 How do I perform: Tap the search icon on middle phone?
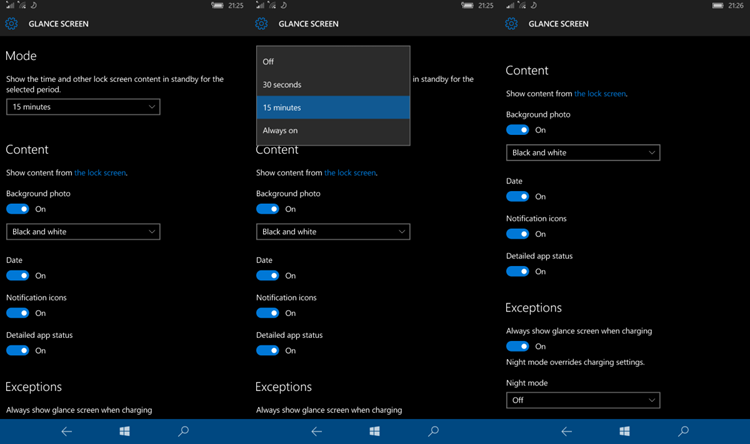click(433, 432)
